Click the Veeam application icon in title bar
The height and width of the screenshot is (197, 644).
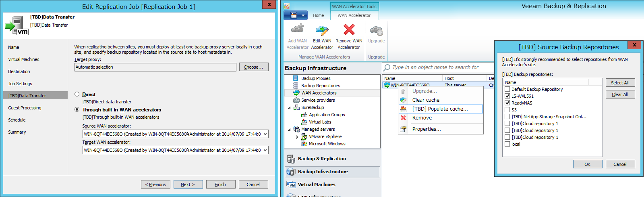coord(287,6)
